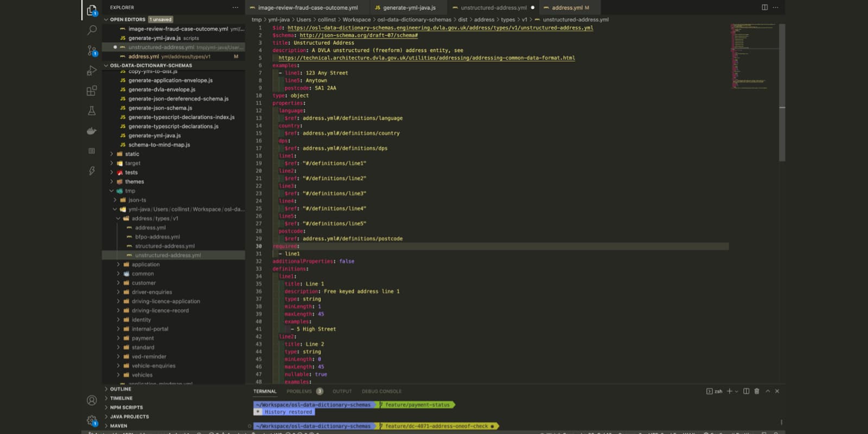Split the terminal panel
The image size is (868, 434).
[746, 391]
